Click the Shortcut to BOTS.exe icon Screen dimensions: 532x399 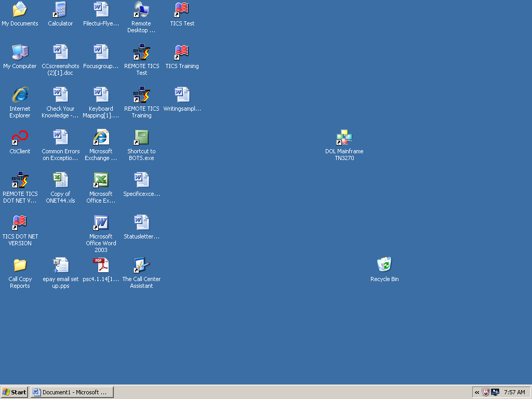pos(141,138)
